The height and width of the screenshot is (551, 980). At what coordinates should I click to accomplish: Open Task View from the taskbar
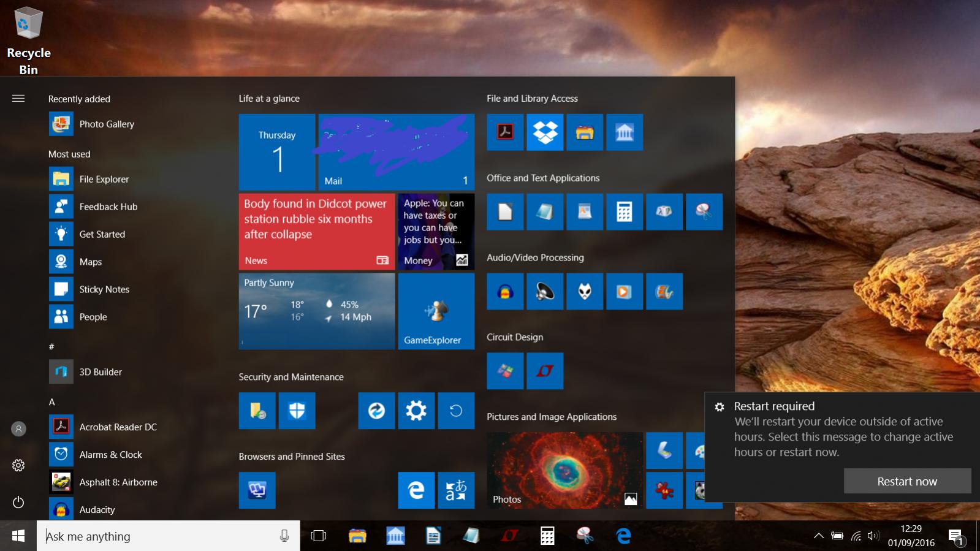(x=318, y=536)
